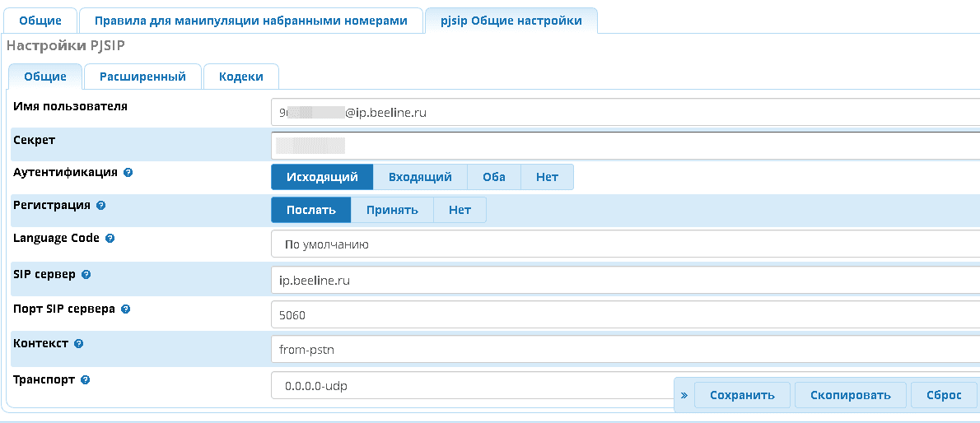980x423 pixels.
Task: Click the Скопировать button
Action: click(850, 395)
